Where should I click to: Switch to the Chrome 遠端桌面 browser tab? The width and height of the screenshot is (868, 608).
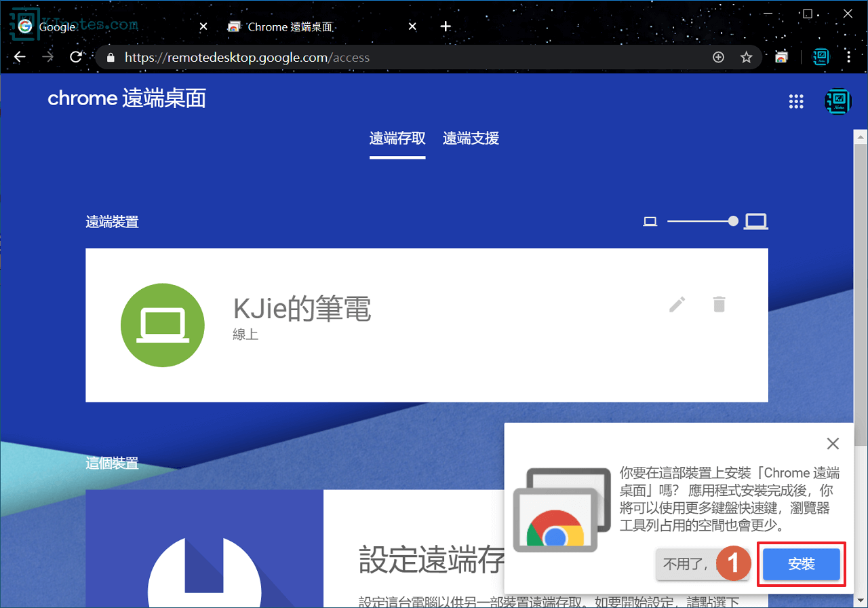coord(323,26)
